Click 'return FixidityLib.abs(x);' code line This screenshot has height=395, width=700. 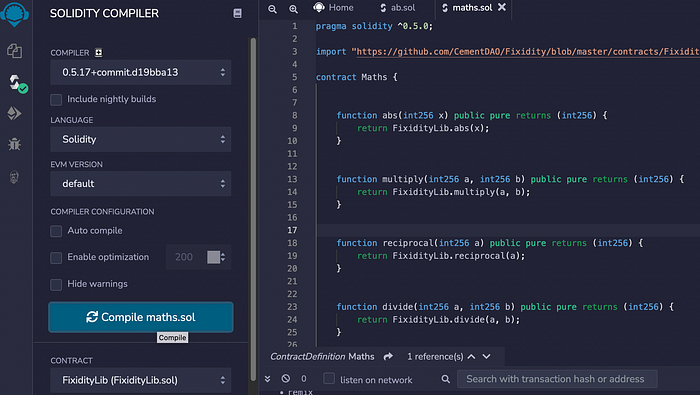point(423,129)
